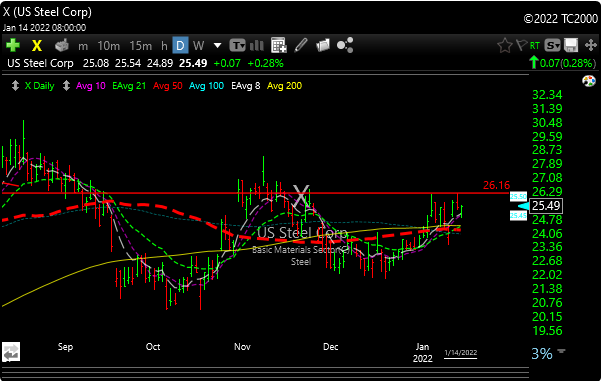Click the Nov label on time axis
Viewport: 601px width, 381px height.
coord(242,347)
